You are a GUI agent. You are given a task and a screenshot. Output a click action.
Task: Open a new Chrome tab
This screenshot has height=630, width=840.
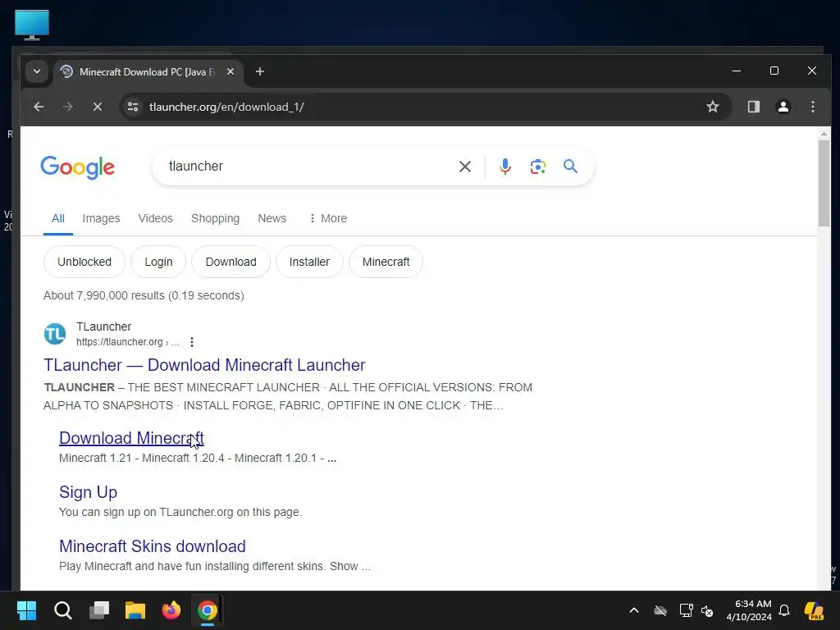260,71
